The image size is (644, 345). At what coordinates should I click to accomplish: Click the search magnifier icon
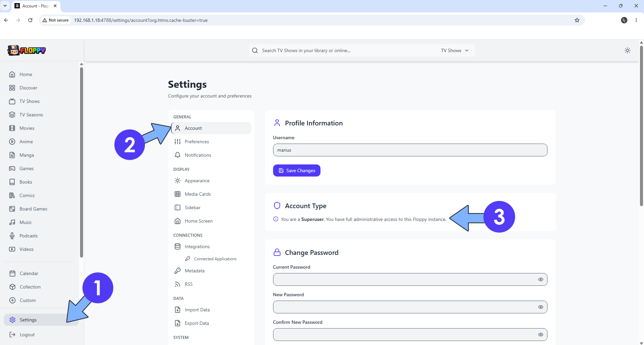tap(255, 50)
